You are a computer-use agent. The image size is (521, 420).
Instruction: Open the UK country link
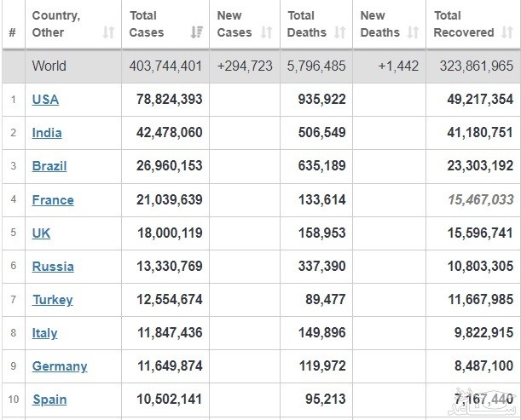coord(41,233)
